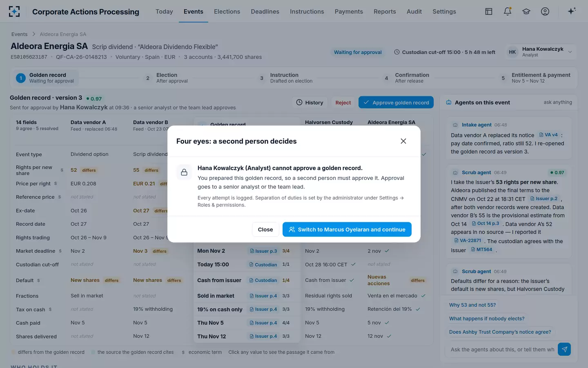Open the Elections tab
This screenshot has height=368, width=588.
[x=227, y=11]
